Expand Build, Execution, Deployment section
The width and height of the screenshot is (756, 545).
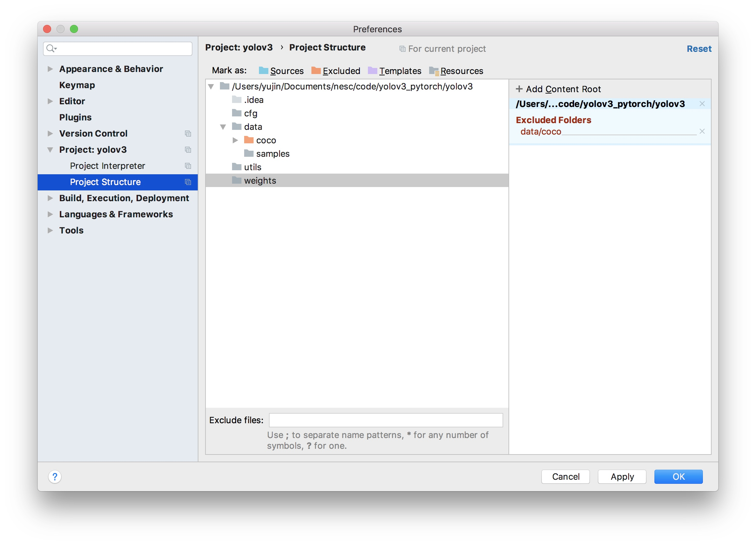(50, 198)
